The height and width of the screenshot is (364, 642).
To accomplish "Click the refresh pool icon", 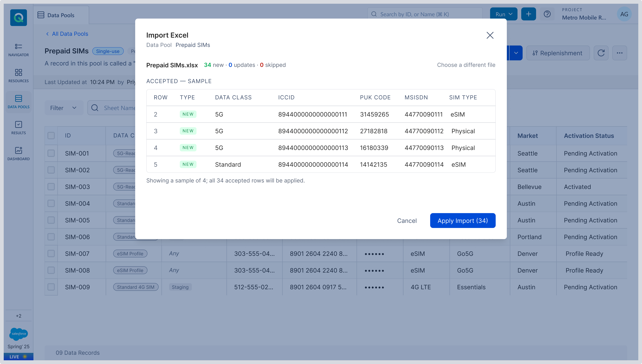I will pyautogui.click(x=601, y=53).
